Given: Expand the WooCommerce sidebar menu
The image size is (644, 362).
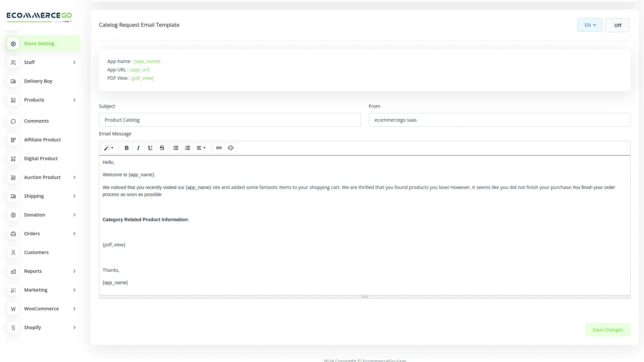Looking at the screenshot, I should click(42, 308).
